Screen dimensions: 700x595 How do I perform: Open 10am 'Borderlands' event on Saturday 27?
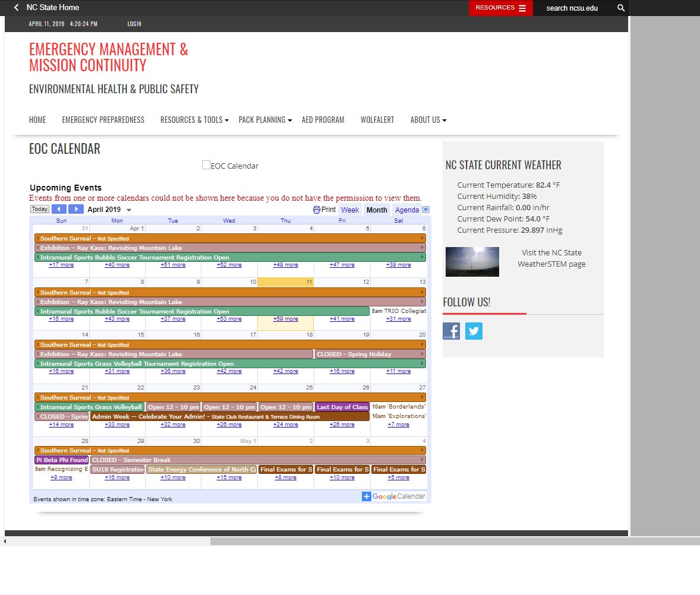[399, 407]
